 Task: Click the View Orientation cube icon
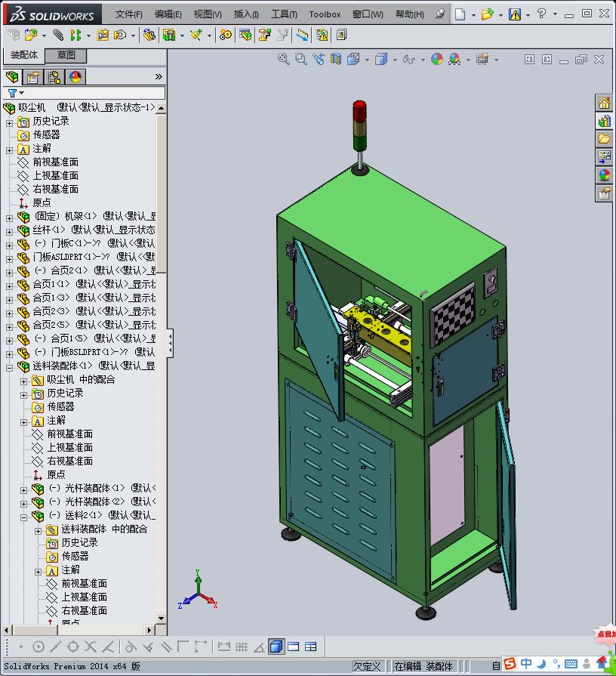(353, 59)
